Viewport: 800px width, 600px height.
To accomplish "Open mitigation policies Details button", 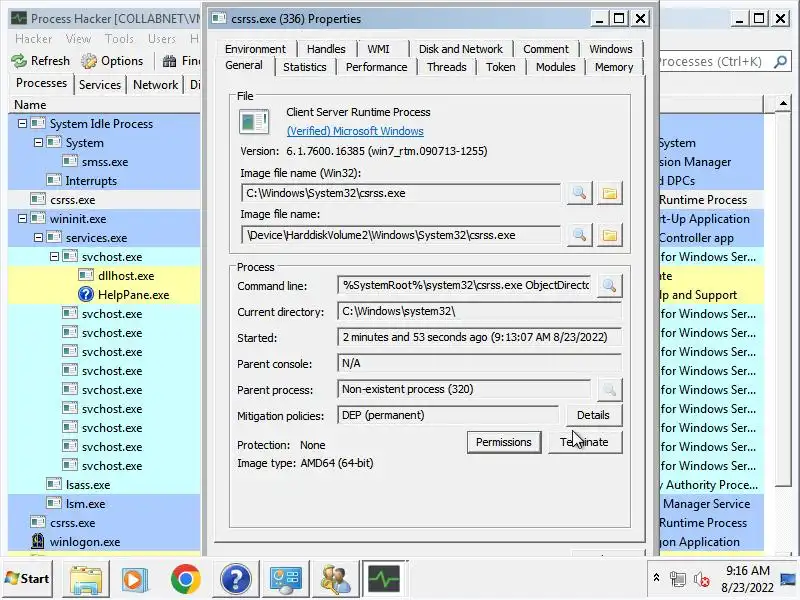I will tap(593, 415).
